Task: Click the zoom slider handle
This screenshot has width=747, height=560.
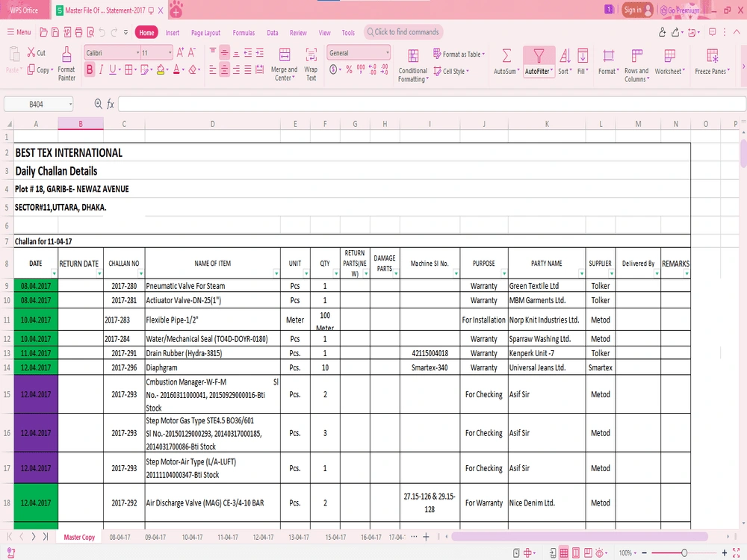Action: coord(684,553)
